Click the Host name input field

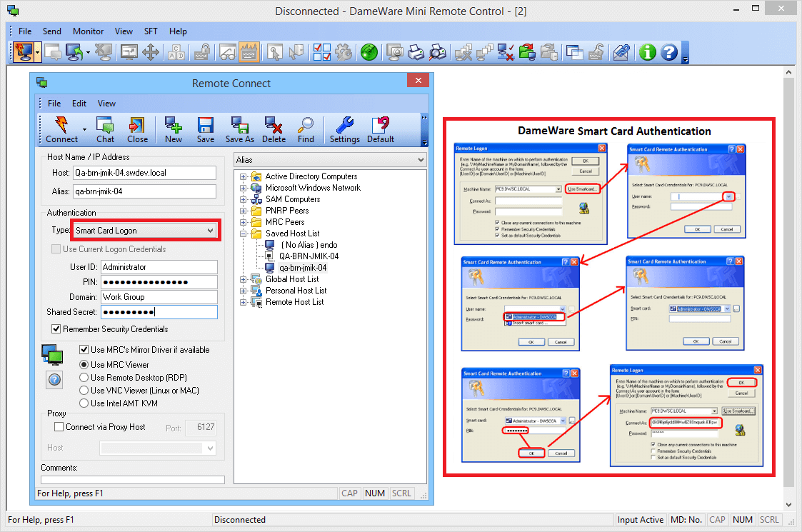(x=144, y=173)
